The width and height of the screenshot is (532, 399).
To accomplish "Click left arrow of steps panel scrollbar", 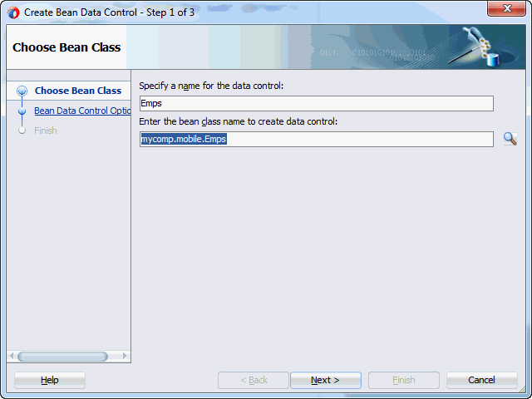I will tap(12, 356).
